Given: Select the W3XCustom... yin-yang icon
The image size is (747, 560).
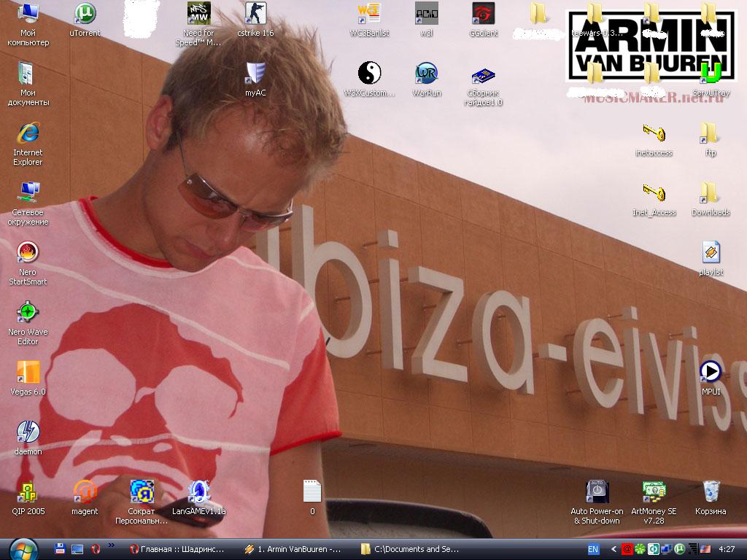Looking at the screenshot, I should (369, 80).
